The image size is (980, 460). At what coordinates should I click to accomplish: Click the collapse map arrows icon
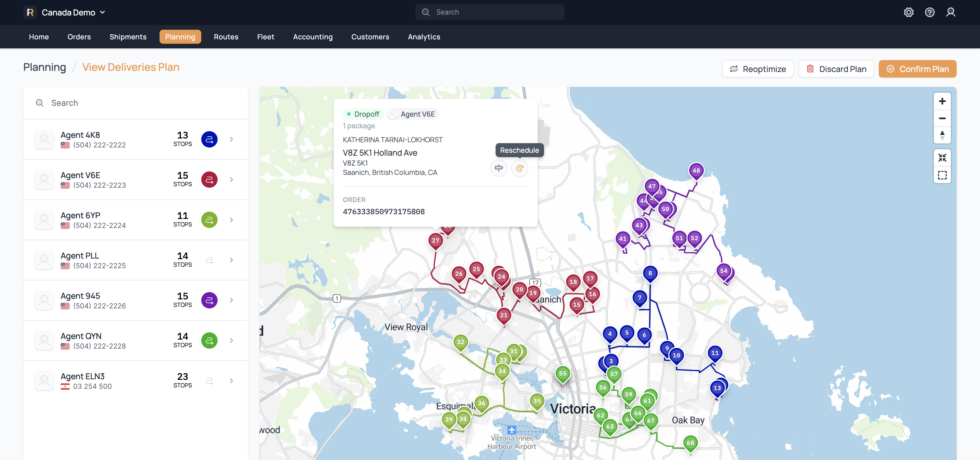tap(942, 158)
